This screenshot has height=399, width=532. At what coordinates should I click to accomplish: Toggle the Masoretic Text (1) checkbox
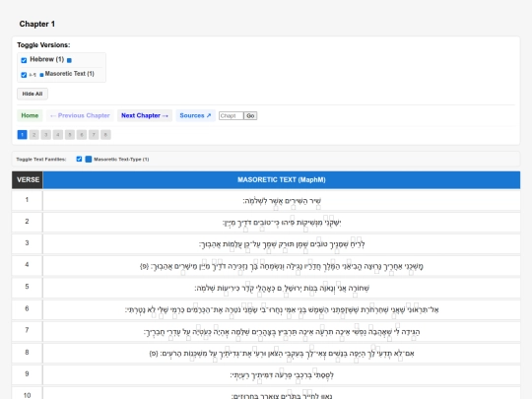[x=24, y=75]
